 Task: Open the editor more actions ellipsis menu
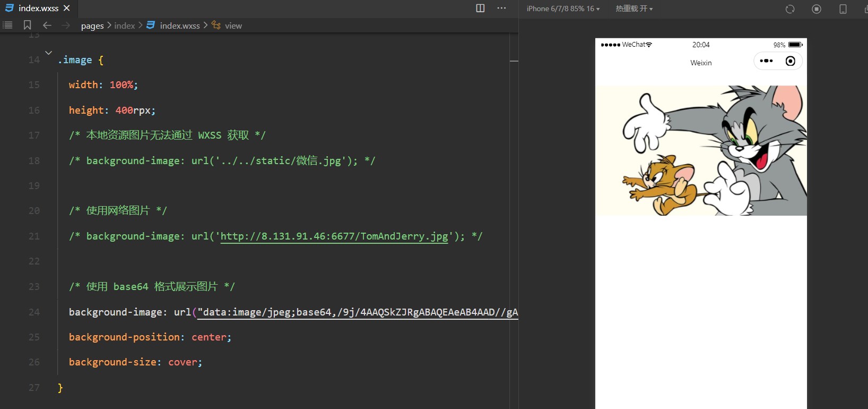(501, 8)
